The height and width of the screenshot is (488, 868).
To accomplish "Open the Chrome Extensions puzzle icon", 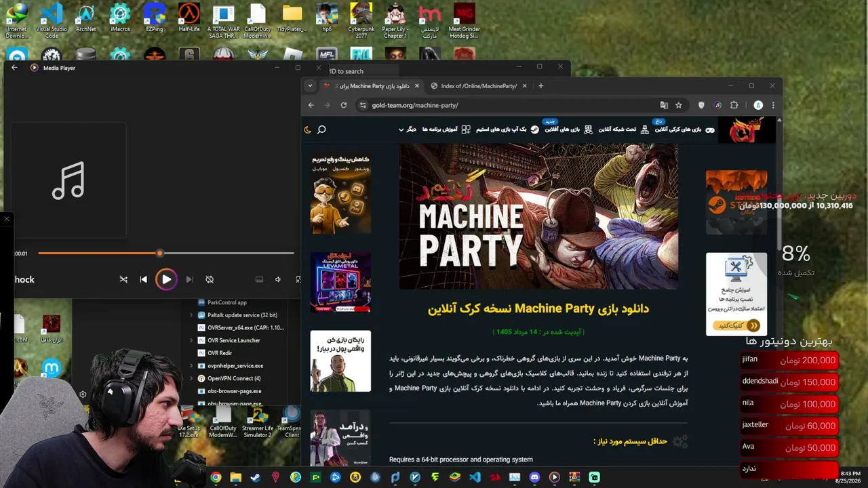I will pyautogui.click(x=734, y=105).
